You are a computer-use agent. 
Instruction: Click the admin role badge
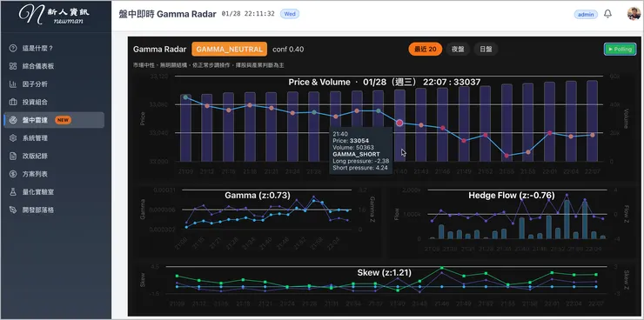pos(586,15)
